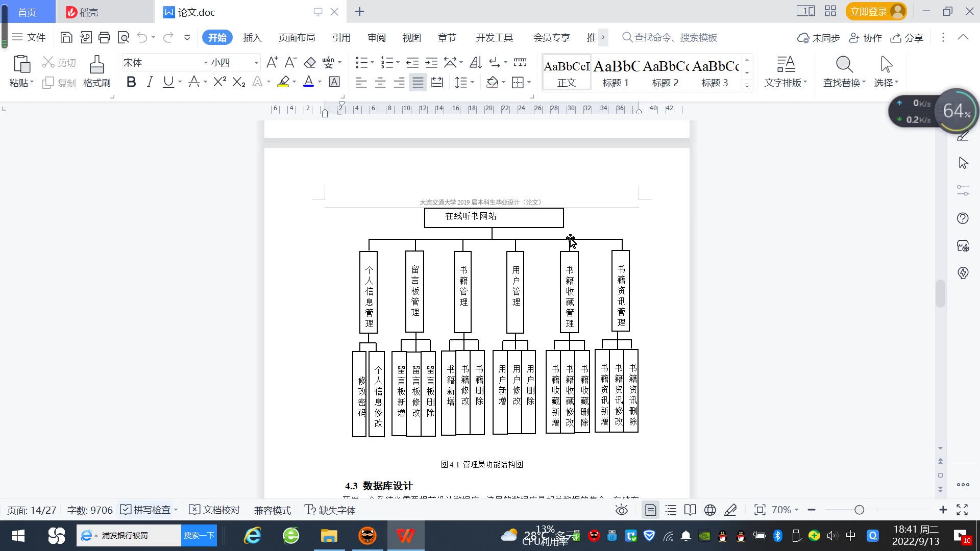Viewport: 980px width, 551px height.
Task: Click vertical scrollbar thumb
Action: point(940,293)
